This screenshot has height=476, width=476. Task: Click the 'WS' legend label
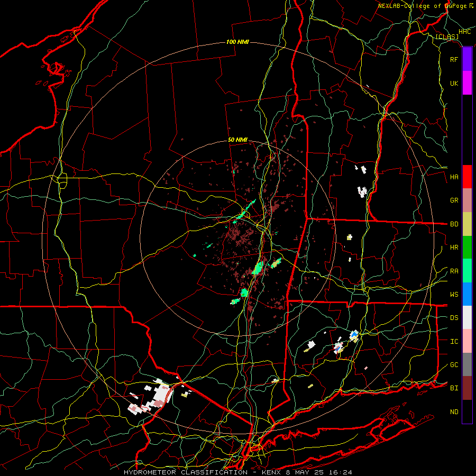(x=454, y=295)
